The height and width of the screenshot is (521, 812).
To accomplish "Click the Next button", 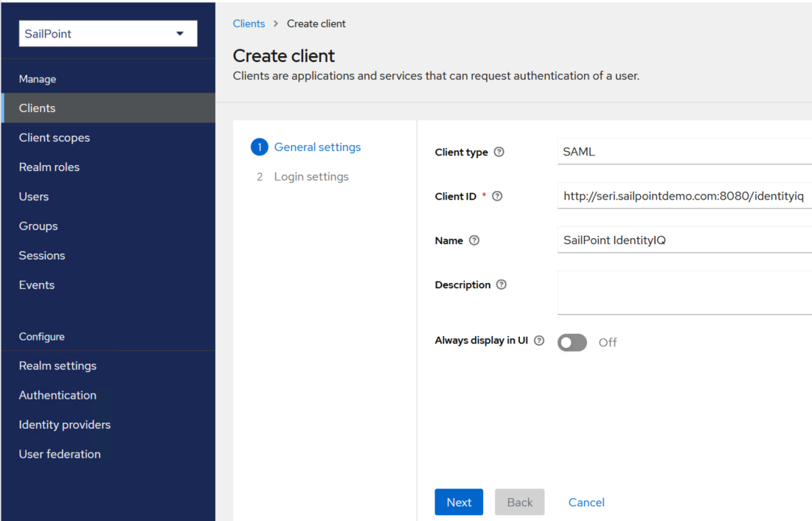I will click(x=459, y=502).
